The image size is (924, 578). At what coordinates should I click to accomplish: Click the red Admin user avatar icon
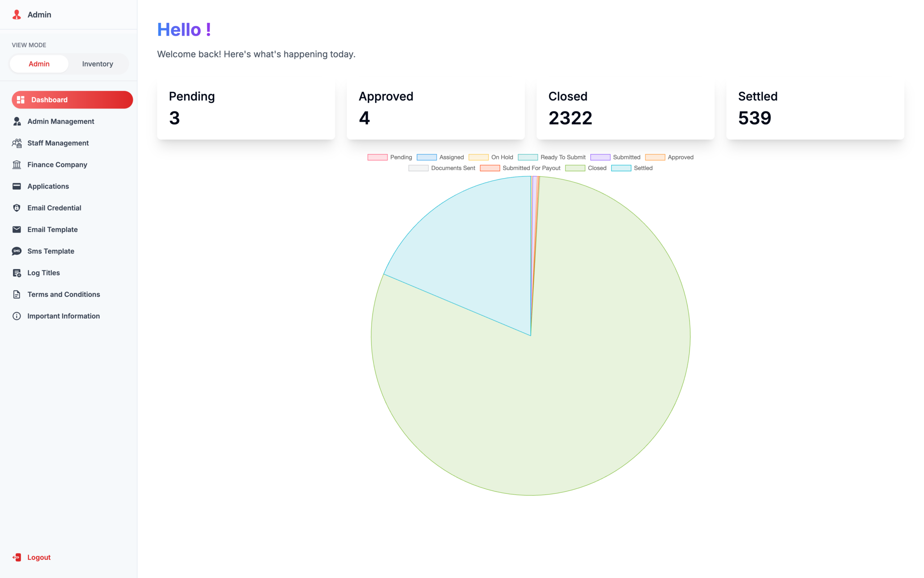point(16,14)
